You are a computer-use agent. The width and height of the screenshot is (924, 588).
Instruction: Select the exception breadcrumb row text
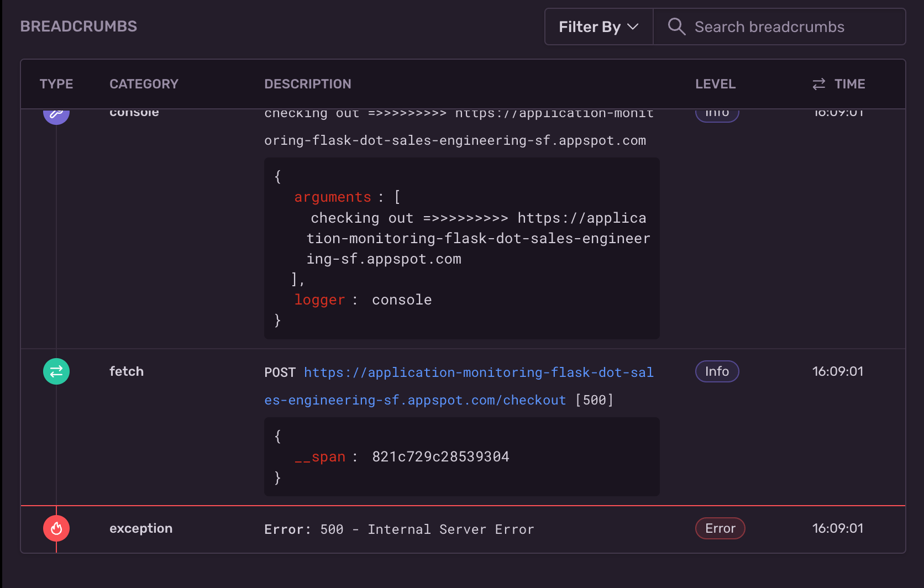pos(399,529)
